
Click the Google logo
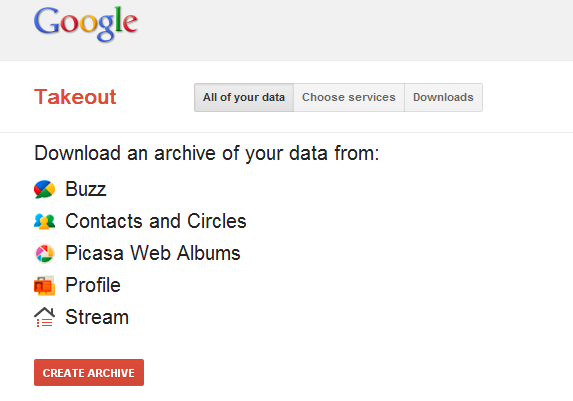(86, 24)
